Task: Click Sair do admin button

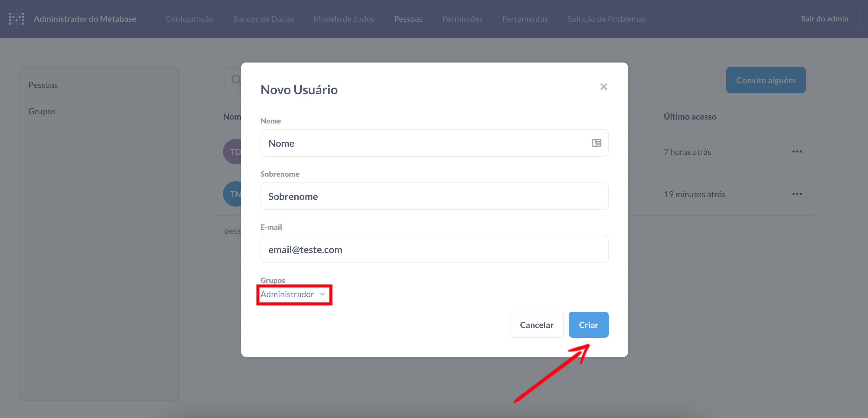Action: pos(824,19)
